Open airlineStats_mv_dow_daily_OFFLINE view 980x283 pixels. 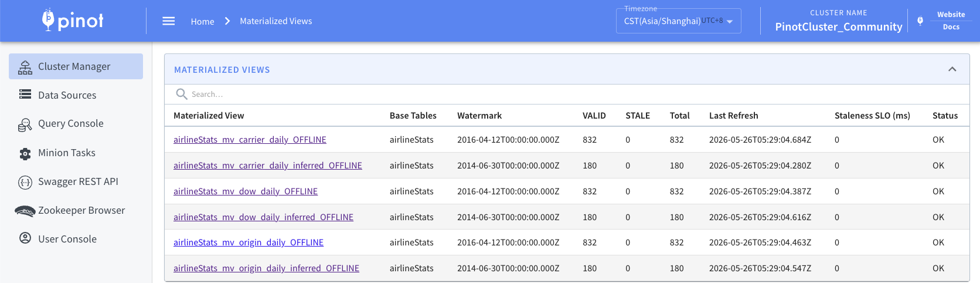246,191
